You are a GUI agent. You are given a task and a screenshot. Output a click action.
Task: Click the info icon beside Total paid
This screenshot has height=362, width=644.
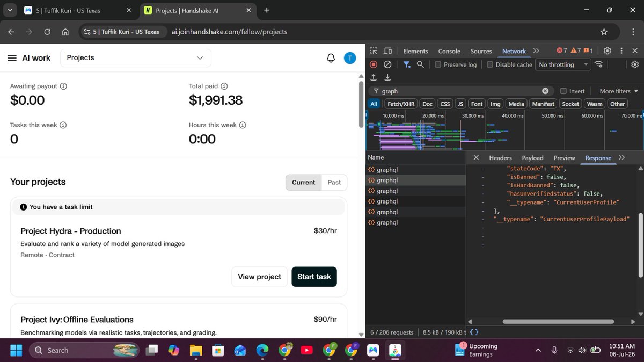coord(224,86)
